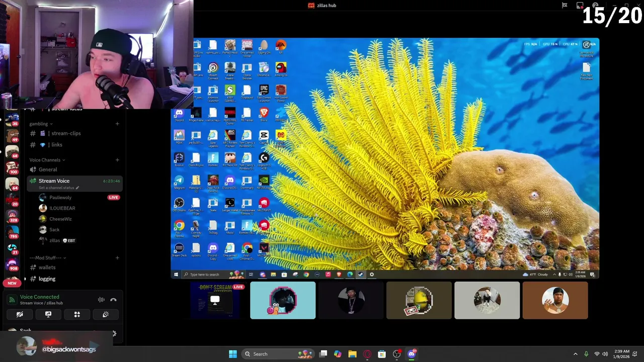Collapse the Voice Channels category
Image resolution: width=644 pixels, height=362 pixels.
(x=47, y=160)
